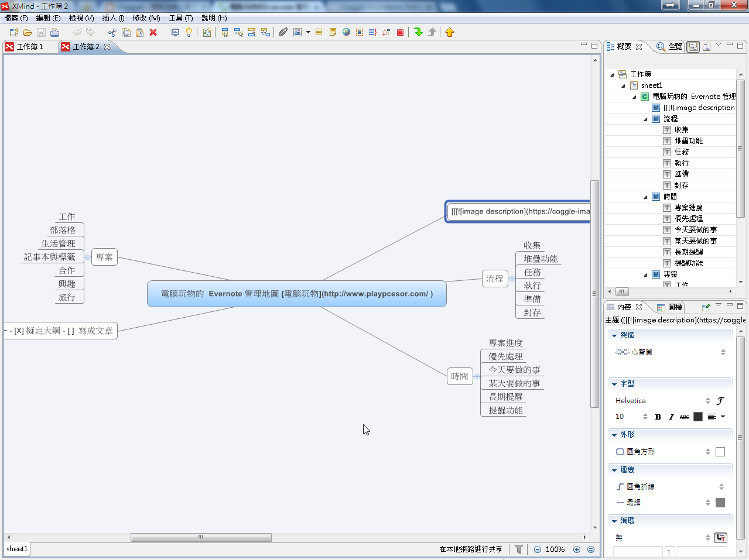Click the white shape fill color swatch

[720, 452]
